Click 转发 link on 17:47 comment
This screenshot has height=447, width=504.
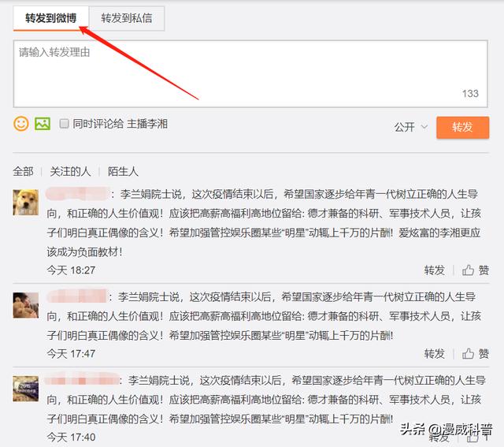(434, 353)
